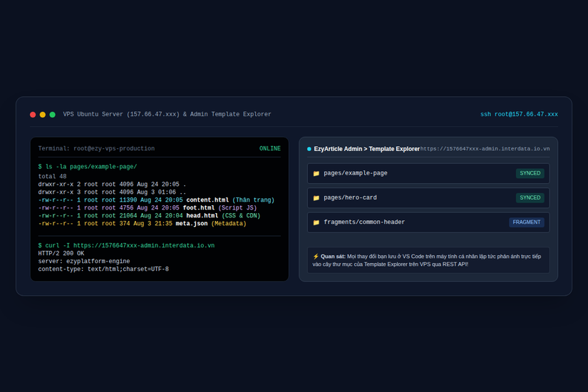Click folder icon beside fragments/common-header

[x=316, y=222]
